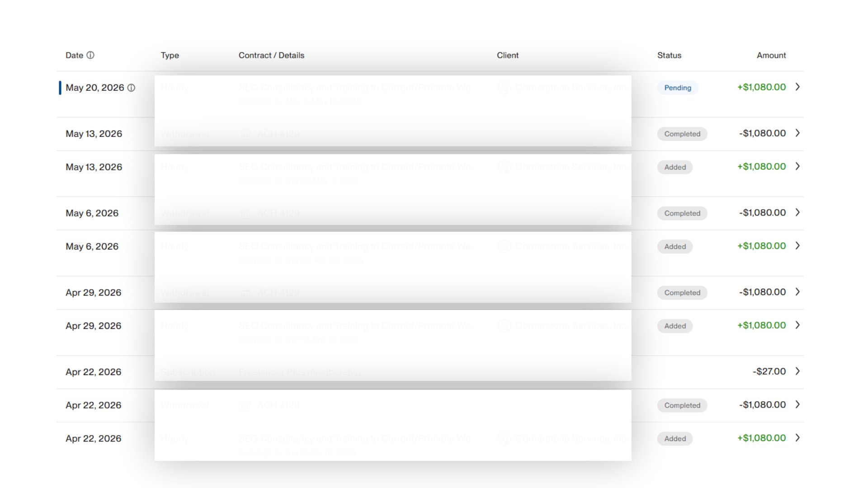
Task: Click the Apr 29, 2026 date in Added row
Action: [94, 326]
